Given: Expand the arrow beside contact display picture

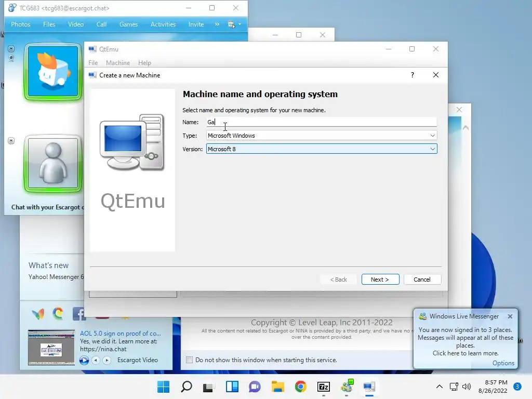Looking at the screenshot, I should click(x=11, y=48).
